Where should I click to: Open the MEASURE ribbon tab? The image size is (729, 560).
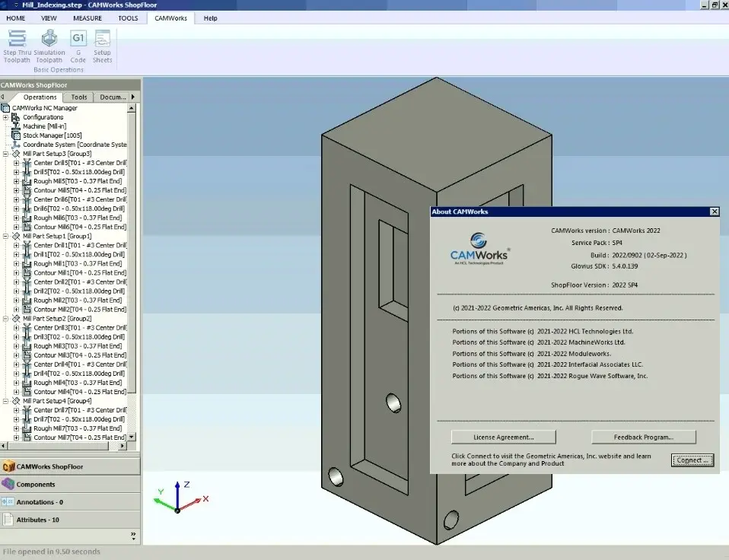coord(88,18)
